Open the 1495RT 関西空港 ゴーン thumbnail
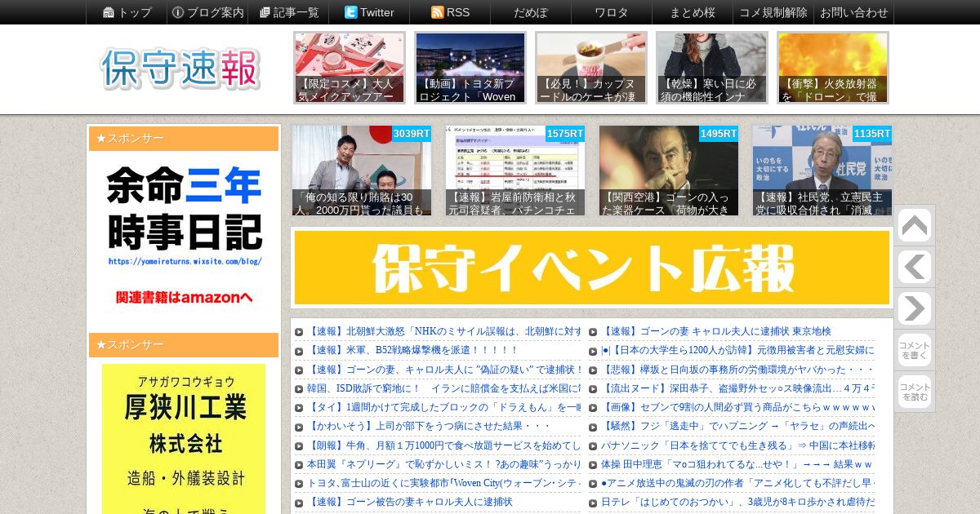This screenshot has width=980, height=514. [669, 171]
